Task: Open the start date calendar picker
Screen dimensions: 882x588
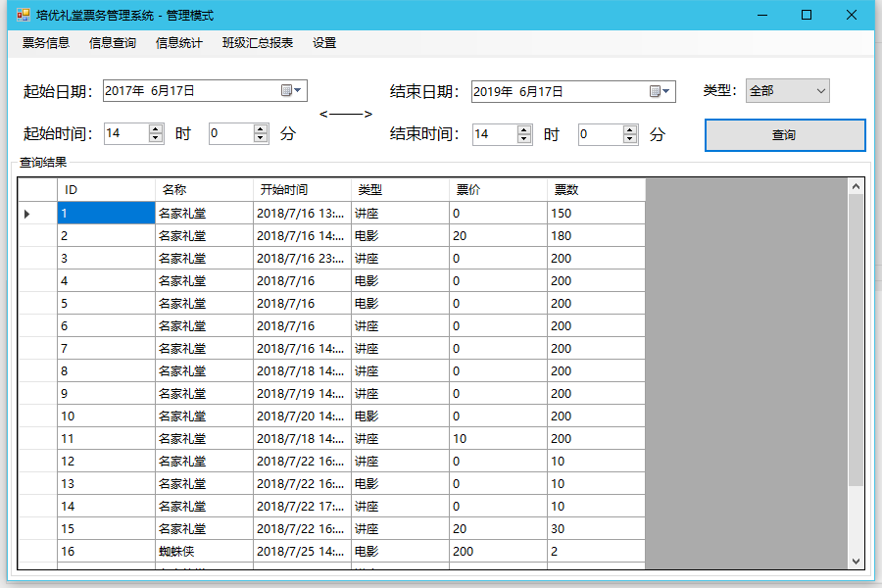Action: click(292, 91)
